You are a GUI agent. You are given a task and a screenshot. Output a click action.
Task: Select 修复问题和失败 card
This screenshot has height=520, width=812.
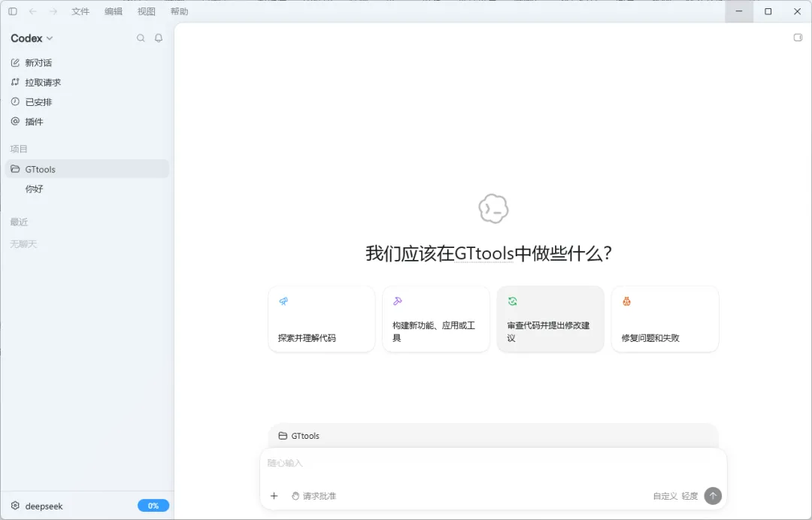665,319
